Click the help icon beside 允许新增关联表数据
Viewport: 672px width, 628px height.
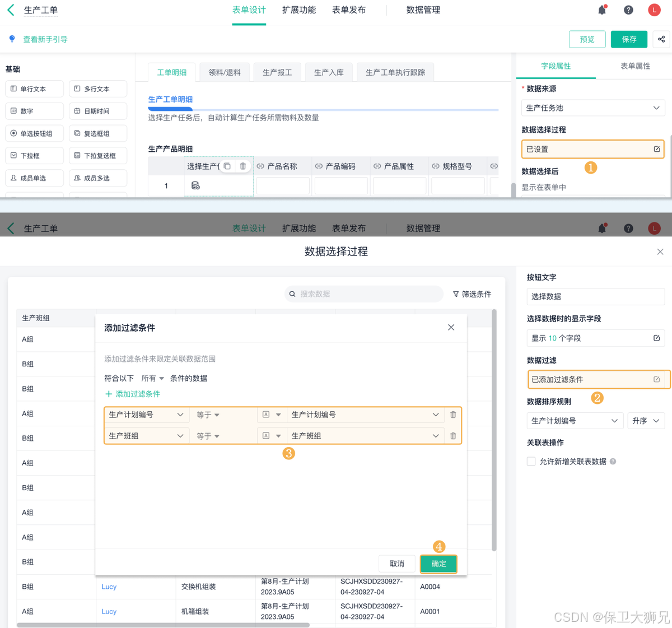pos(613,462)
